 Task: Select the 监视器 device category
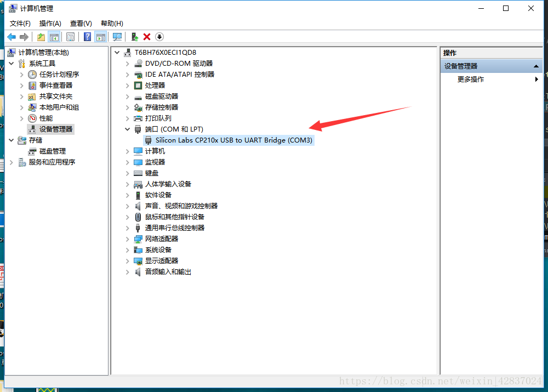click(155, 162)
